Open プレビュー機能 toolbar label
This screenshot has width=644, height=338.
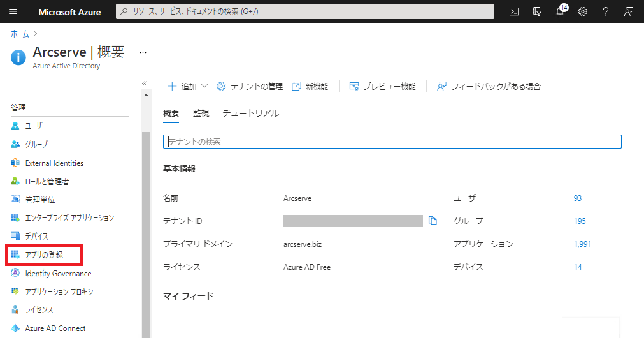tap(389, 86)
